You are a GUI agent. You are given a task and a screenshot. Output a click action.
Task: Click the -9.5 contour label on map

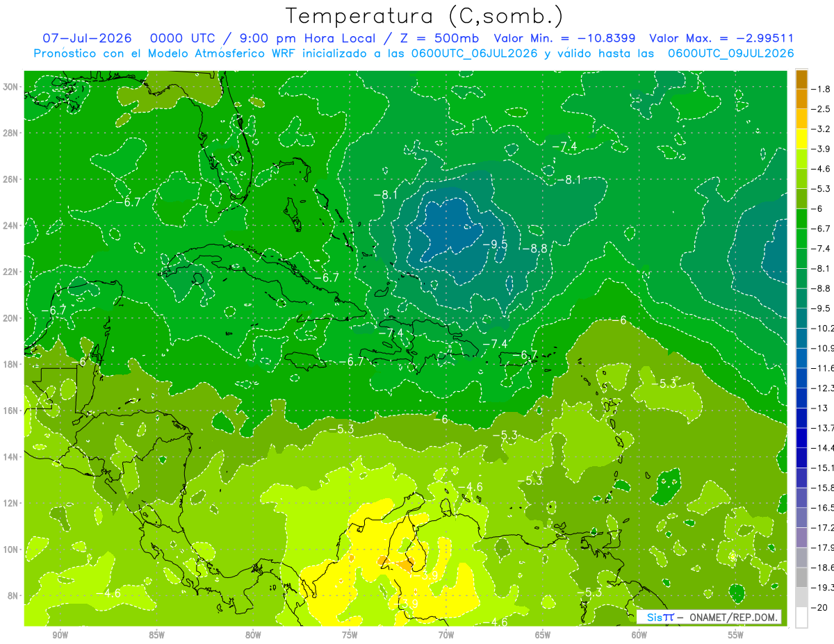click(x=496, y=245)
